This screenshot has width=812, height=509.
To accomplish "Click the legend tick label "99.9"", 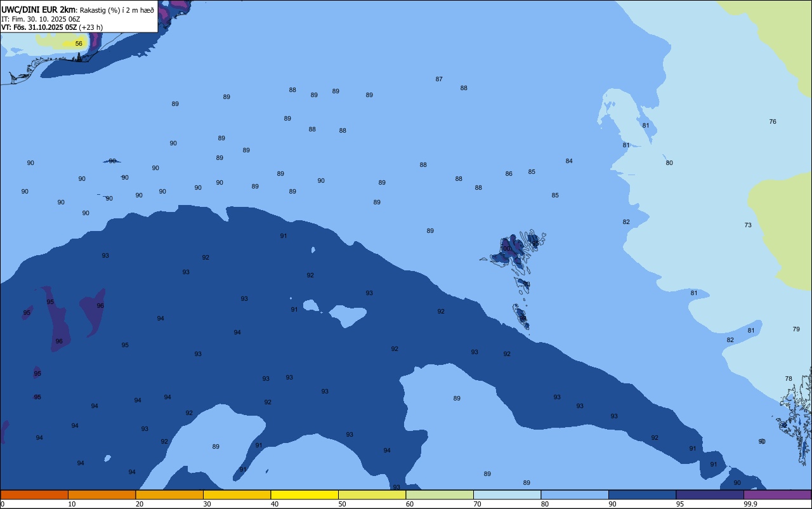I will tap(750, 504).
